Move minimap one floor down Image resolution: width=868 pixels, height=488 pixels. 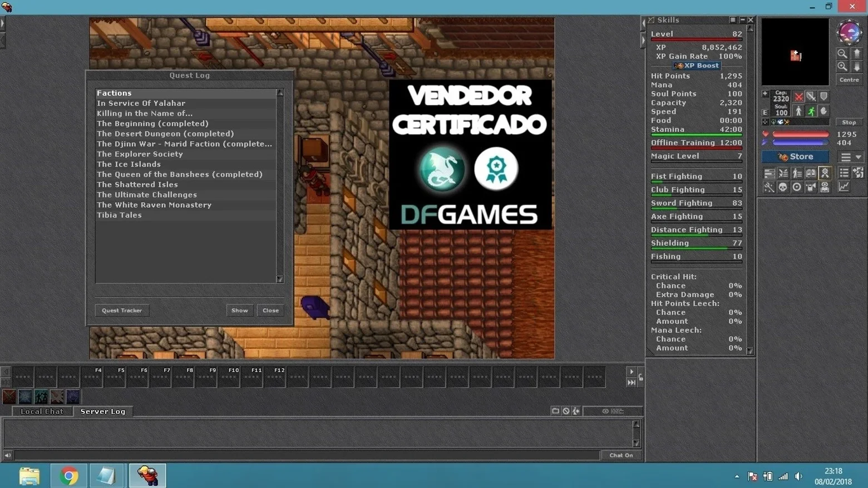point(857,67)
